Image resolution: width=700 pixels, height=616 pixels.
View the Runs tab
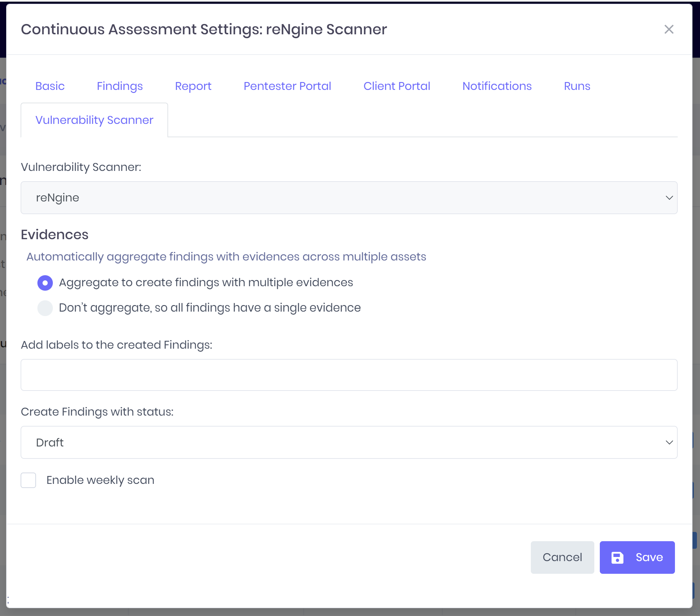[577, 86]
